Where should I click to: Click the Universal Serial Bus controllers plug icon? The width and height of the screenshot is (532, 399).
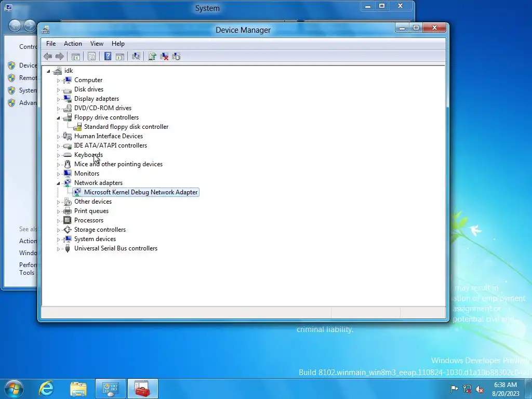pyautogui.click(x=68, y=248)
